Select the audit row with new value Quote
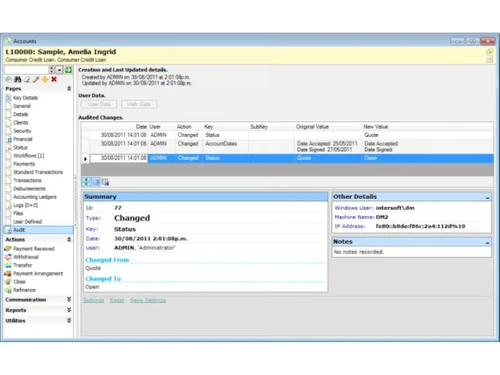 point(287,135)
